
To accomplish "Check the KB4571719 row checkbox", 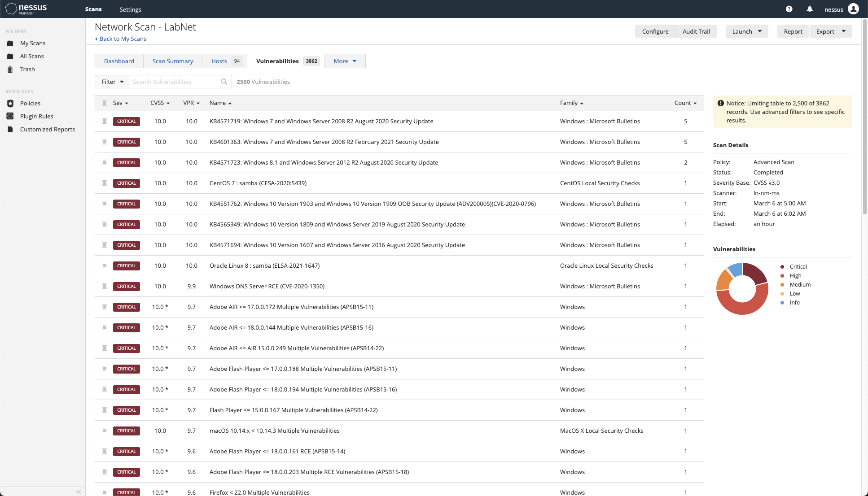I will [x=105, y=121].
